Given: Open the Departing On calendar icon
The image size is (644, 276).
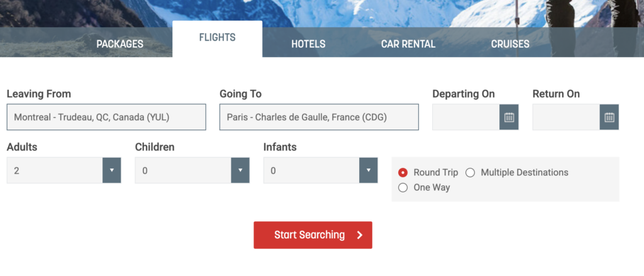Looking at the screenshot, I should pyautogui.click(x=509, y=117).
